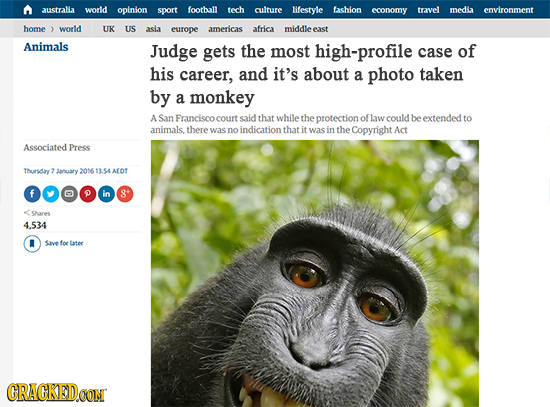550x407 pixels.
Task: Open the Animals topic link
Action: click(x=46, y=47)
